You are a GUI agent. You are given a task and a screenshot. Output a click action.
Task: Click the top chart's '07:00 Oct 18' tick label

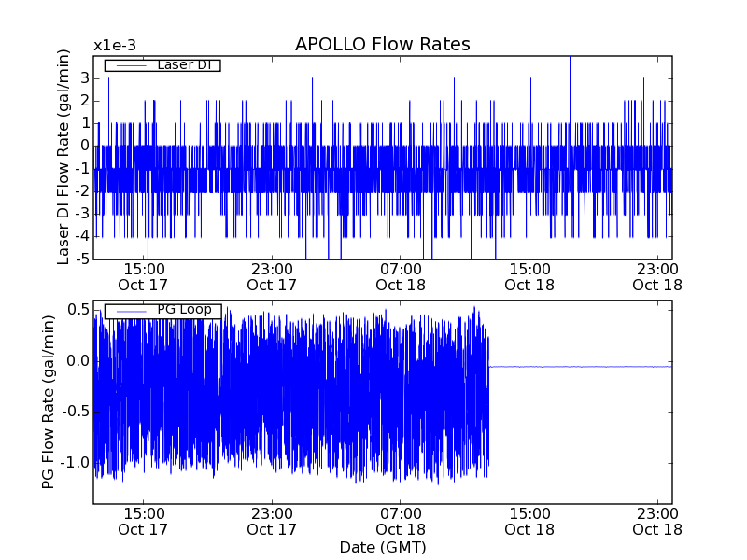[x=401, y=277]
